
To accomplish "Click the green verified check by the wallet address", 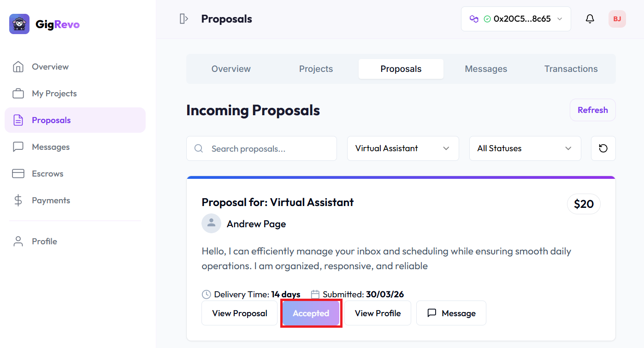I will pyautogui.click(x=486, y=18).
